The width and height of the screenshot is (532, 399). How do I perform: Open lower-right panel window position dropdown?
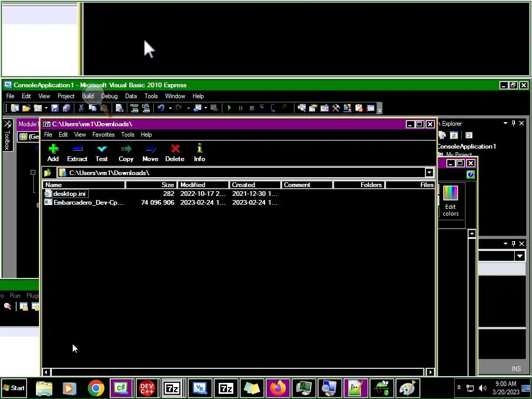pyautogui.click(x=506, y=244)
